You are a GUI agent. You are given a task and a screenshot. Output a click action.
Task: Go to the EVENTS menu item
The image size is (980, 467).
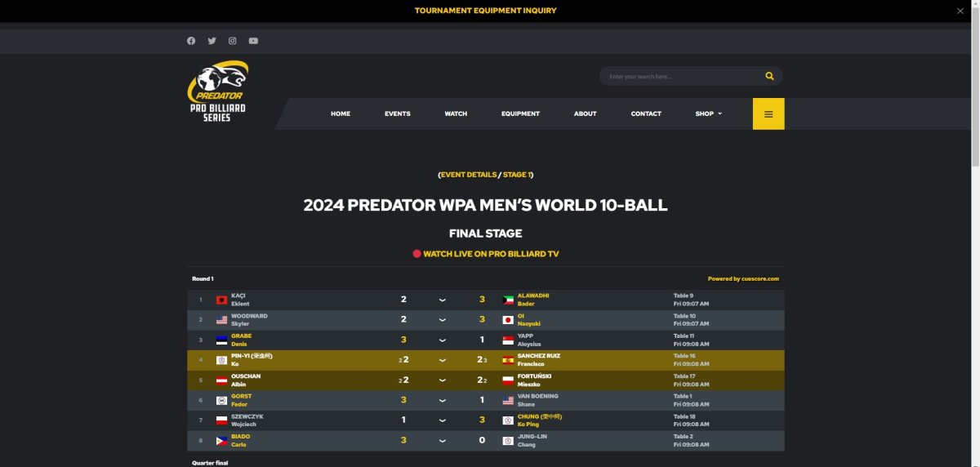398,113
